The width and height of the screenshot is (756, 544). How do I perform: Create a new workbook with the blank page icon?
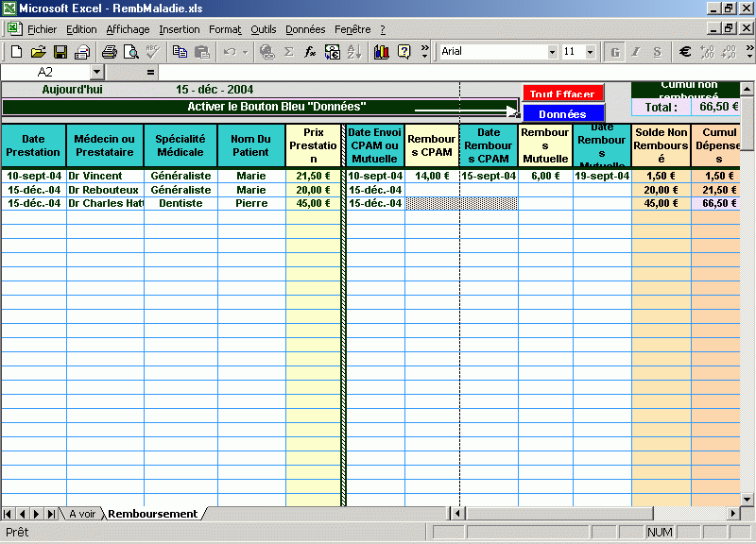pyautogui.click(x=16, y=52)
